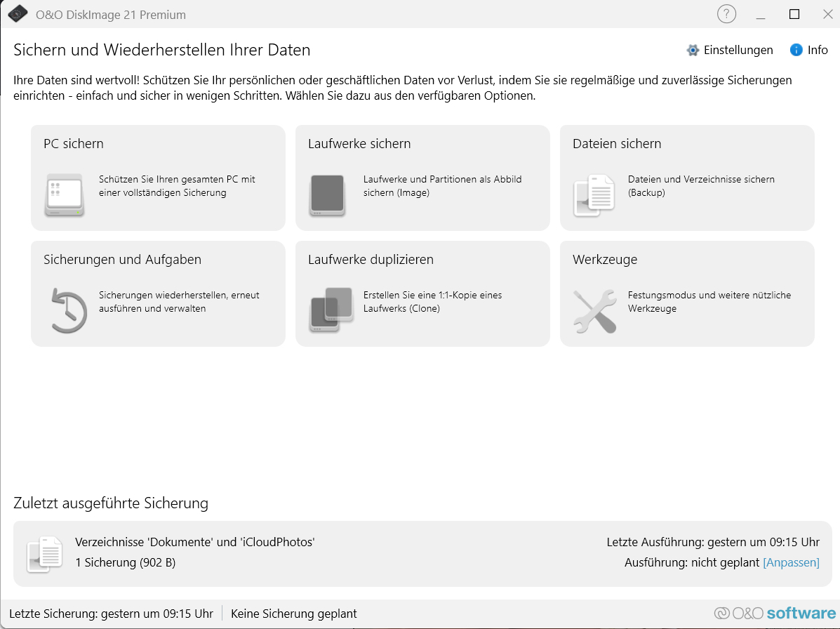The height and width of the screenshot is (629, 840).
Task: Click the blue Info icon
Action: point(795,50)
